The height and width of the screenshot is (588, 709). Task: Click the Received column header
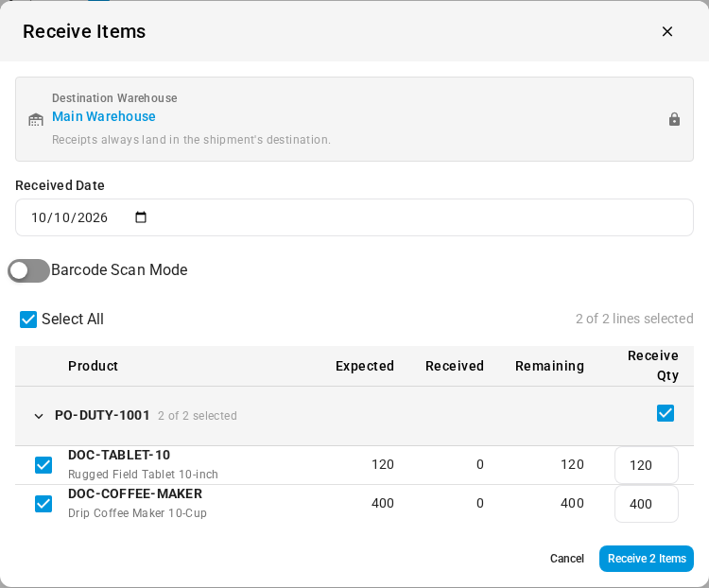pos(455,366)
